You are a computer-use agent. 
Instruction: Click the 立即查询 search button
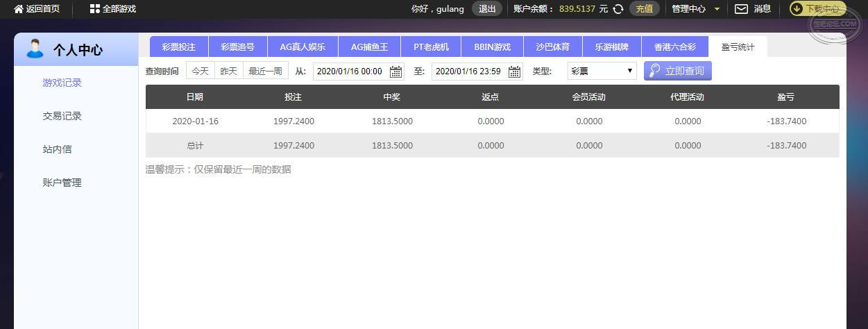pyautogui.click(x=678, y=71)
